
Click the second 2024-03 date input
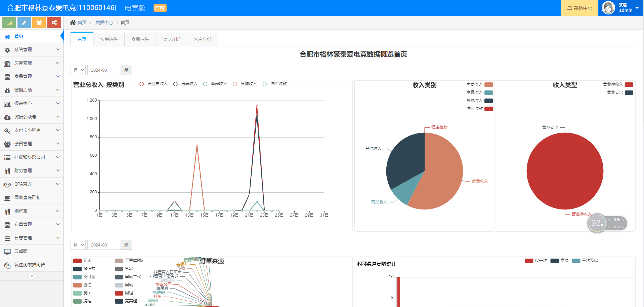[104, 245]
